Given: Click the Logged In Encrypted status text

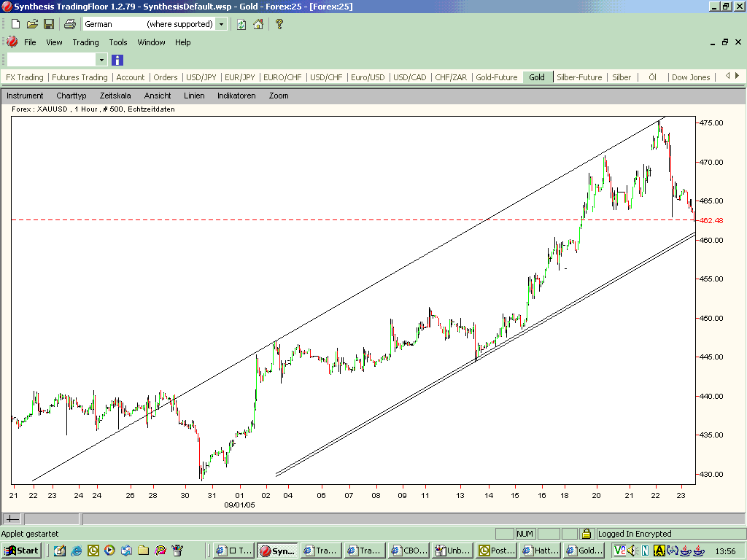Looking at the screenshot, I should tap(635, 534).
